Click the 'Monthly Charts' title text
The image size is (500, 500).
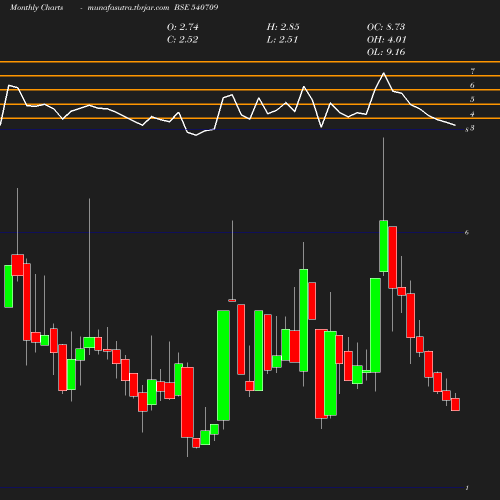37,7
